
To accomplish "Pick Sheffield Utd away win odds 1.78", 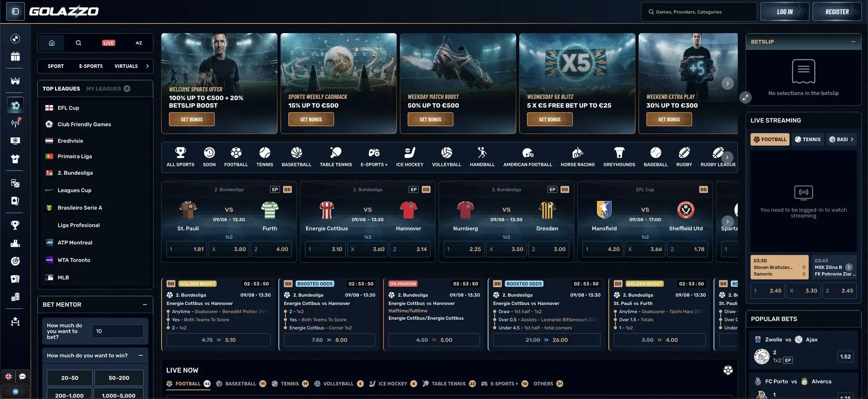I will [x=687, y=249].
